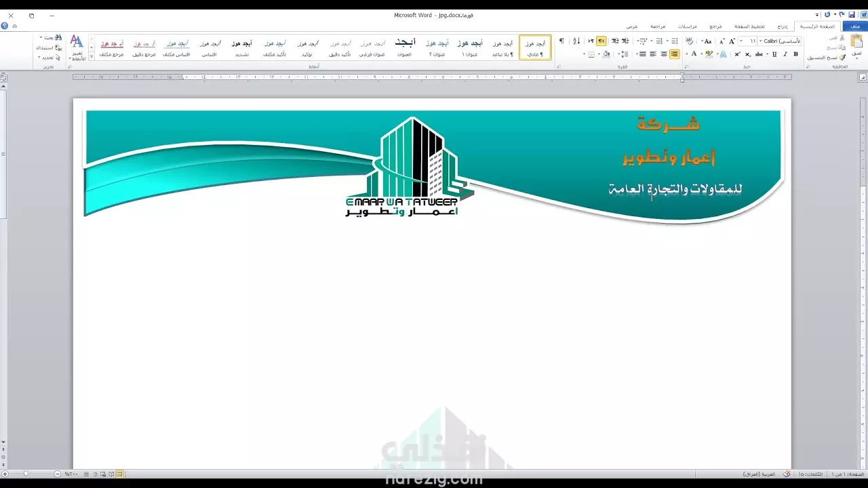
Task: Click the text highlight color marker
Action: tap(709, 54)
